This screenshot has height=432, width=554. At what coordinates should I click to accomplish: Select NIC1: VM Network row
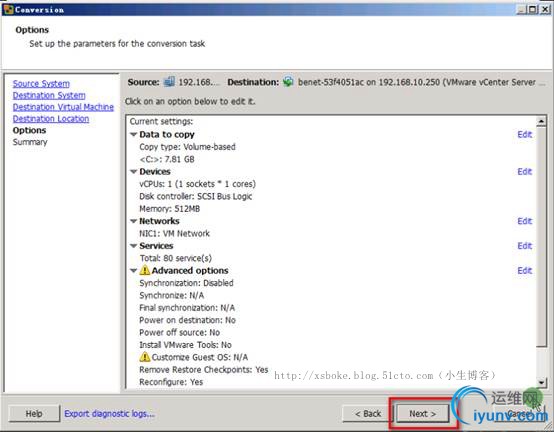pos(175,233)
